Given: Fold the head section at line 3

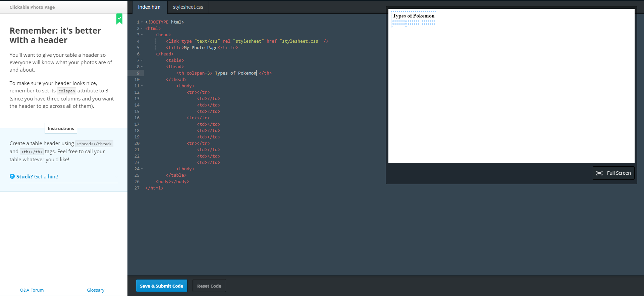Looking at the screenshot, I should coord(142,35).
